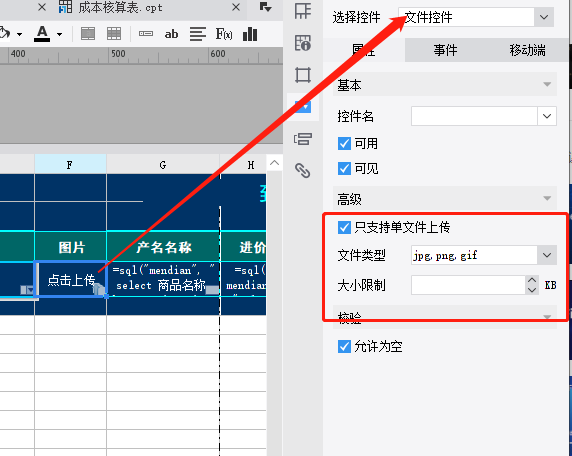The image size is (572, 456).
Task: Click the font color A icon
Action: (x=42, y=34)
